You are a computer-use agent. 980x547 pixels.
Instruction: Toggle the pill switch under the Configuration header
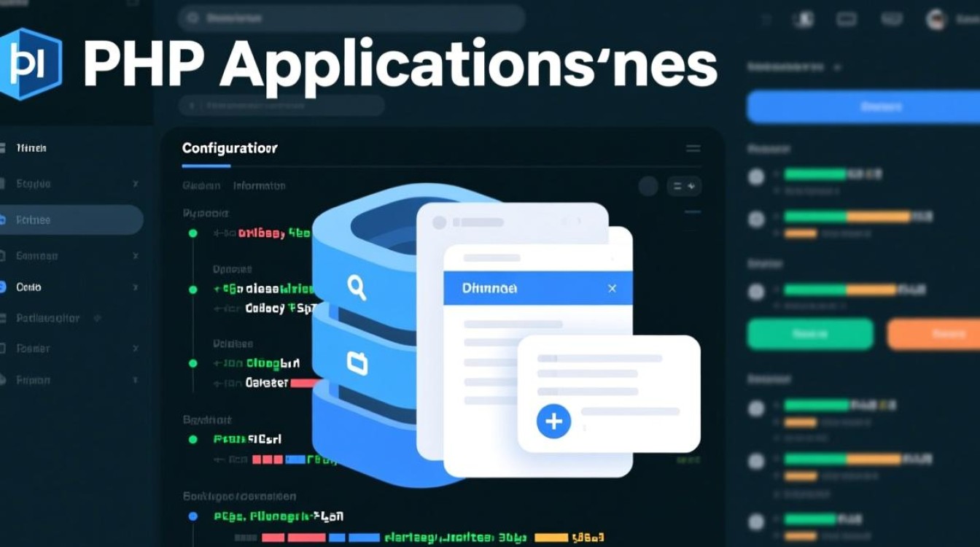pos(684,187)
